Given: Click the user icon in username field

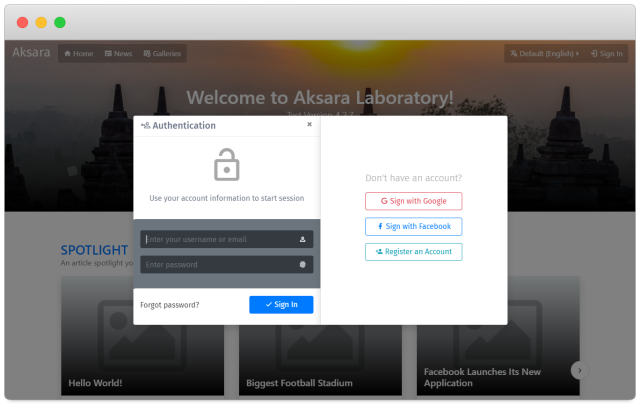Looking at the screenshot, I should 302,240.
